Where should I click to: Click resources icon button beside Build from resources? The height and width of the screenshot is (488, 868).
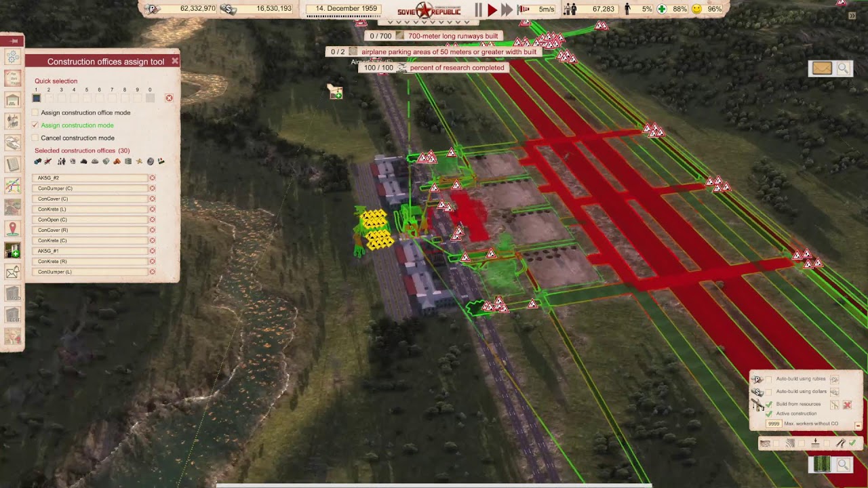(835, 405)
